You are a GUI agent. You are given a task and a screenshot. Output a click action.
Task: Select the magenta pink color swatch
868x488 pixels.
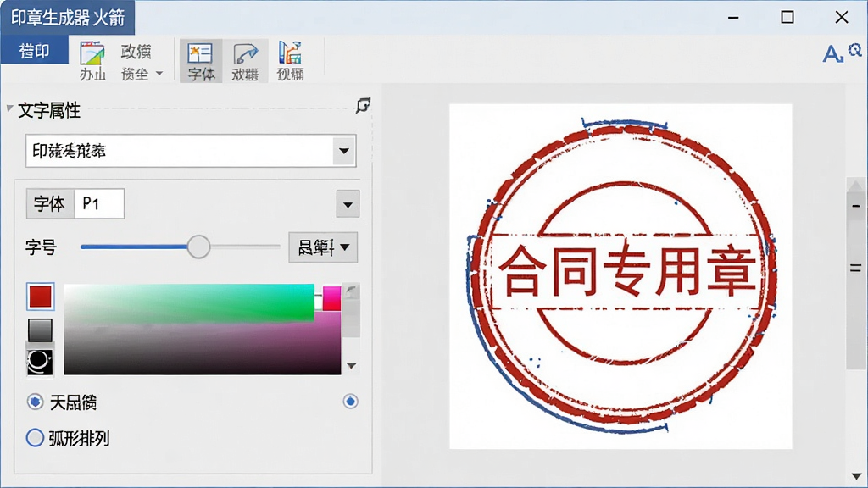(x=331, y=298)
